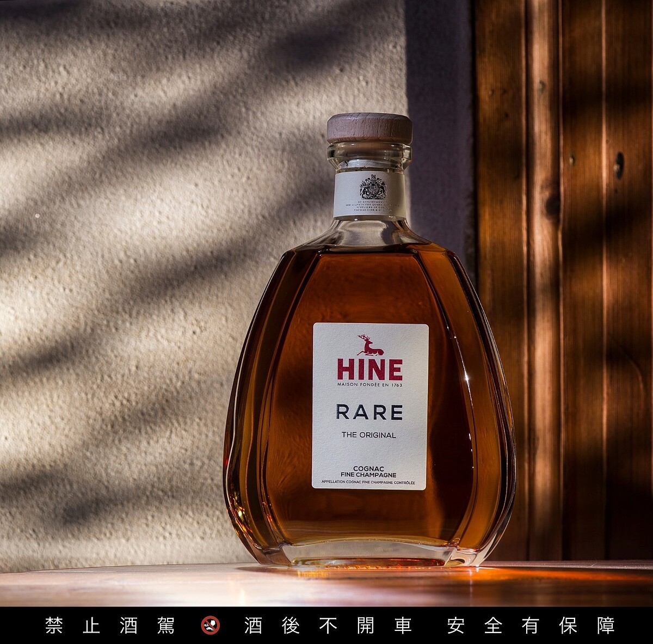Click the red HINE brand name
The width and height of the screenshot is (653, 644).
coord(369,370)
